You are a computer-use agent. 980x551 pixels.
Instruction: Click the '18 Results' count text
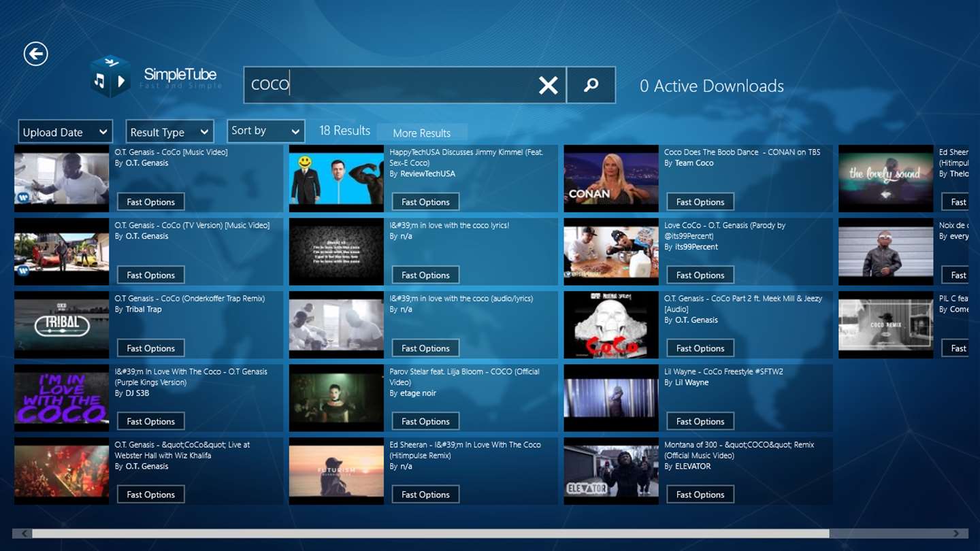coord(345,131)
